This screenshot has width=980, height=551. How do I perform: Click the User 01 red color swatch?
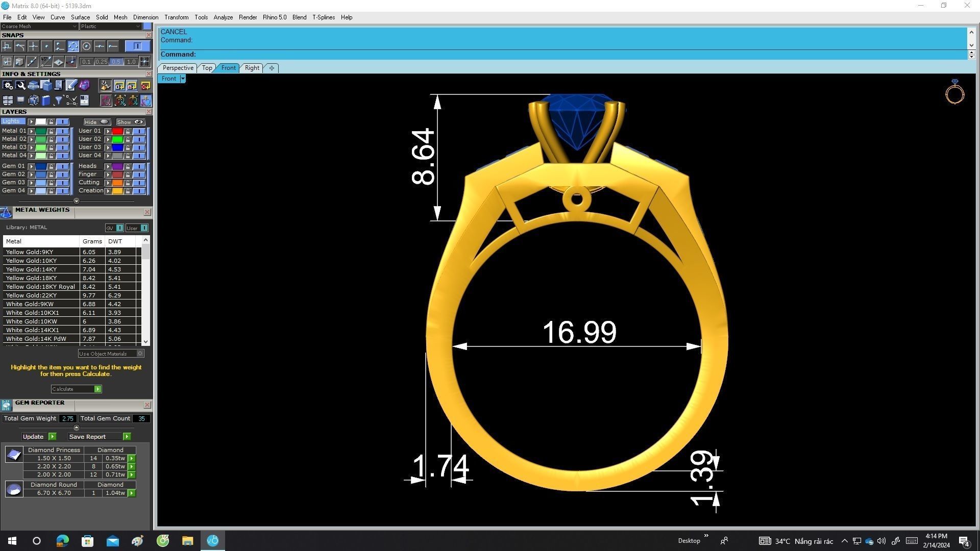pos(117,131)
